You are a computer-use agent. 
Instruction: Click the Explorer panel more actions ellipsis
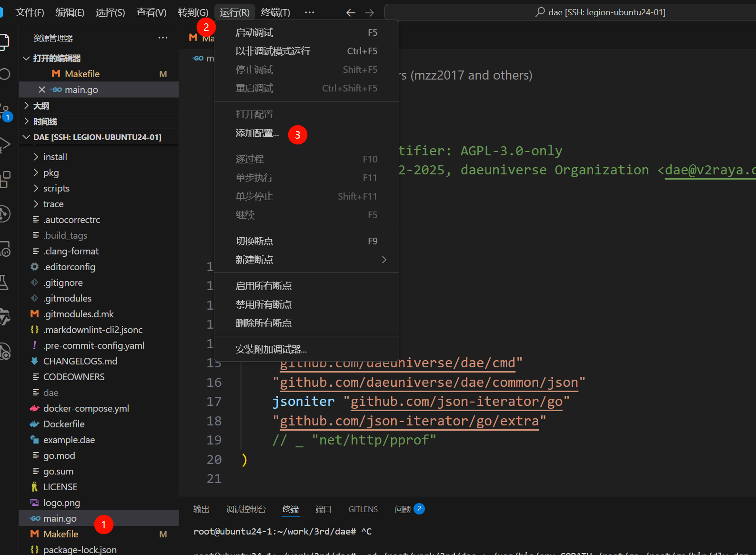(163, 38)
